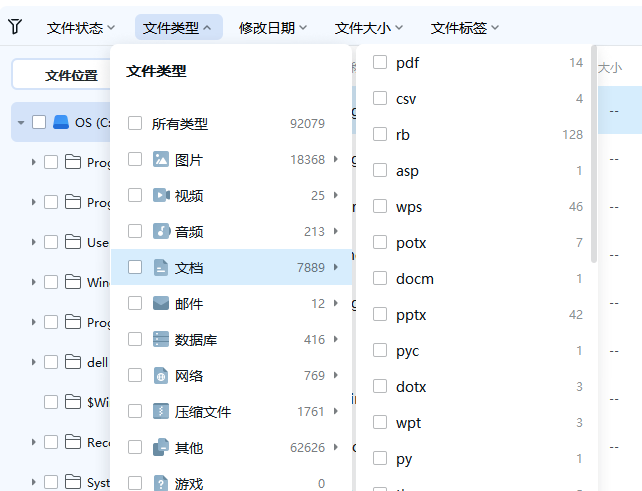This screenshot has width=642, height=491.
Task: Open the 修改日期 filter dropdown
Action: [273, 27]
